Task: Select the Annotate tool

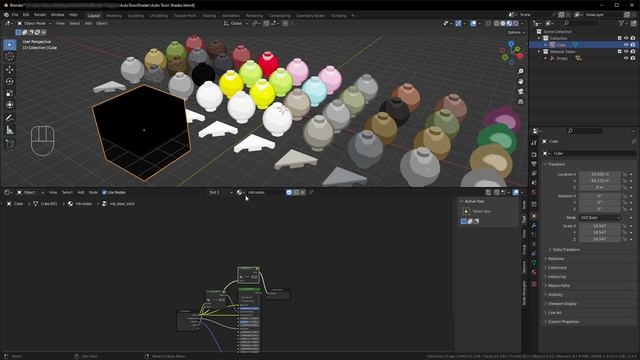Action: (10, 118)
